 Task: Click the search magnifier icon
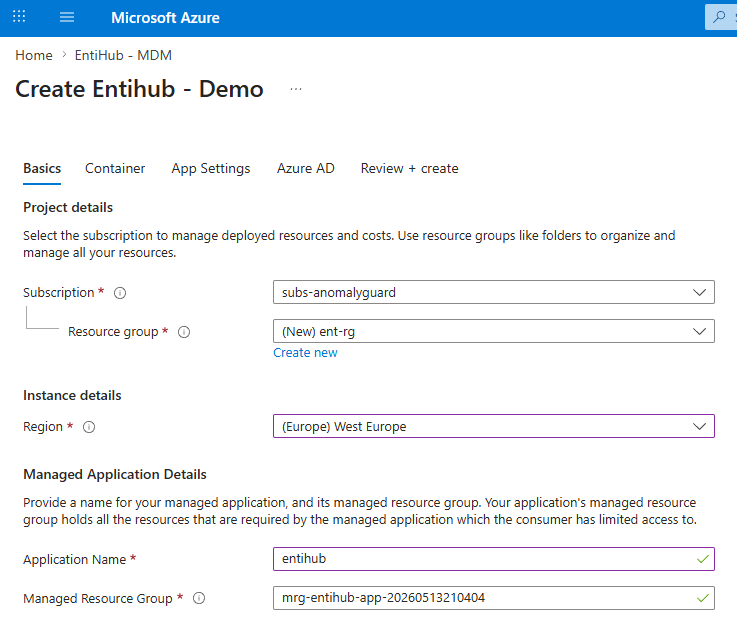click(x=719, y=17)
